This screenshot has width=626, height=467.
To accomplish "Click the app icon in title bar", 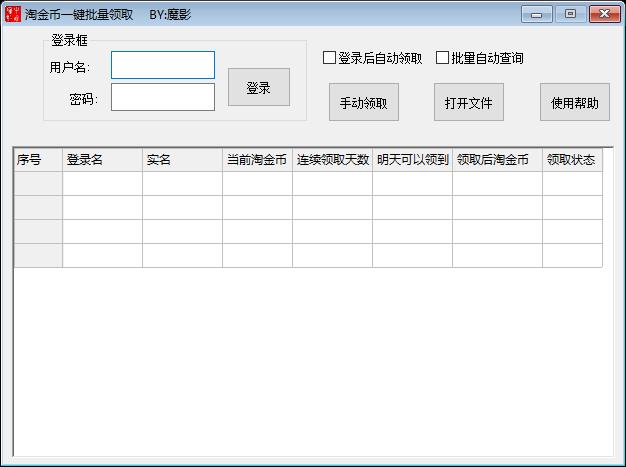I will (11, 14).
